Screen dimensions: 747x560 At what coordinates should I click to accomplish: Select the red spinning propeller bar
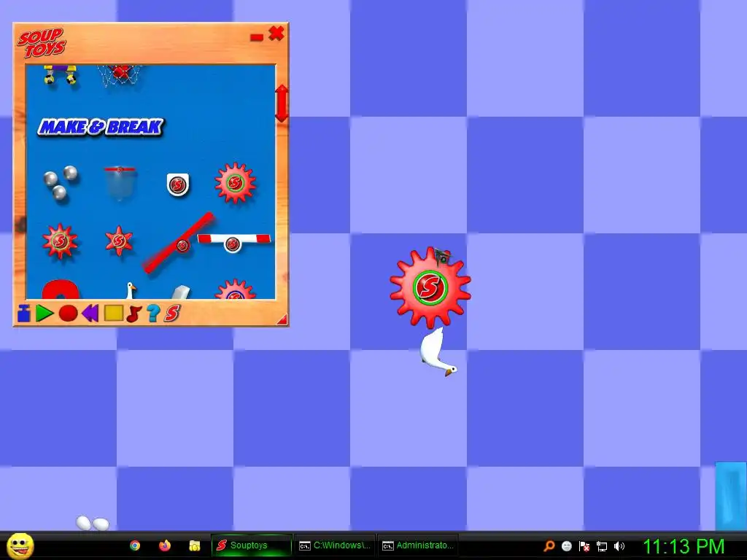point(179,243)
